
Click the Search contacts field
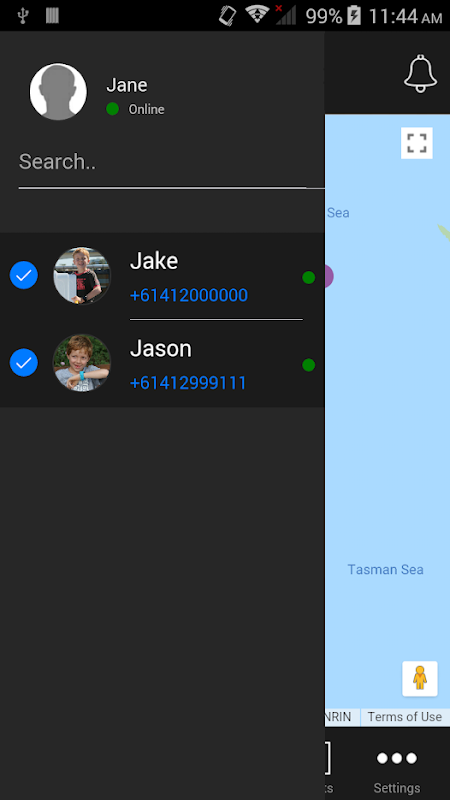162,162
